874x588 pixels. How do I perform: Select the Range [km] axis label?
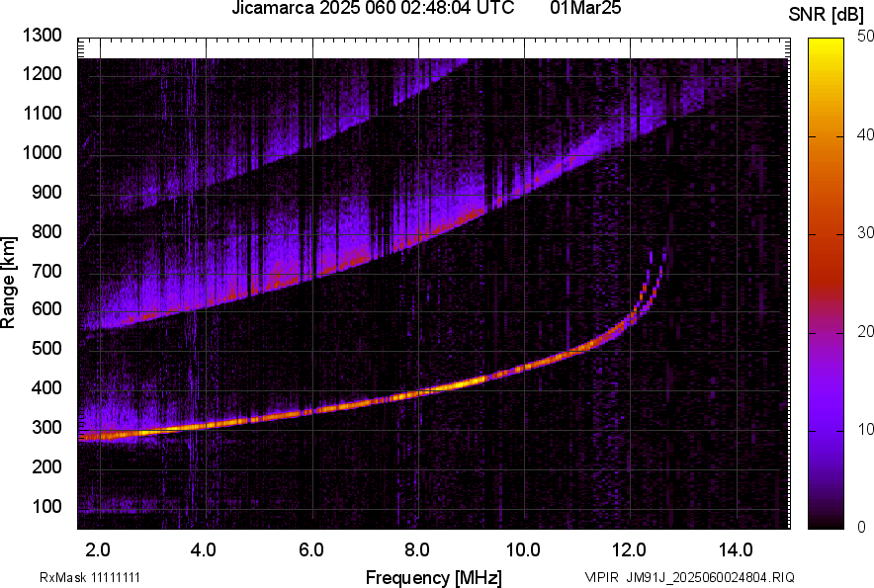pos(9,283)
